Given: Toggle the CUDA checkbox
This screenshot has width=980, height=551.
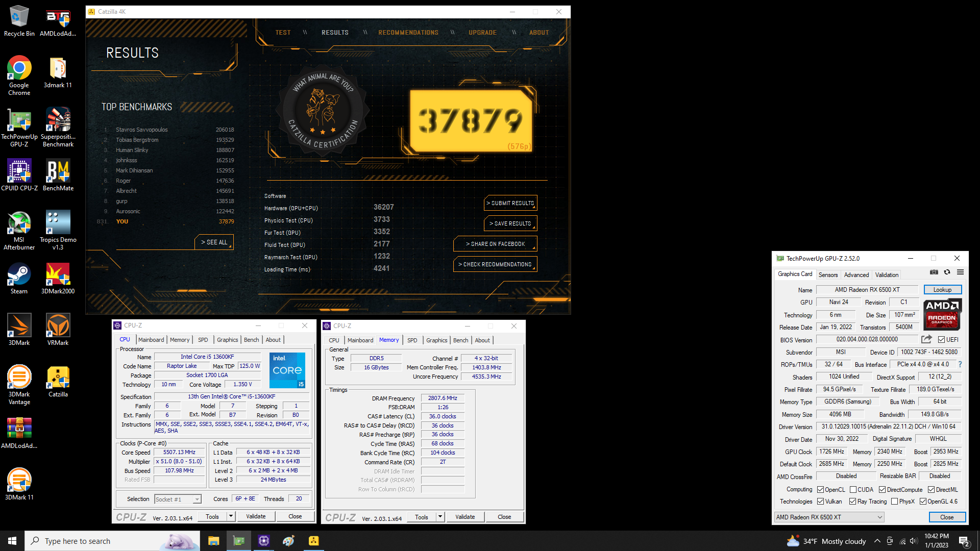Looking at the screenshot, I should [x=853, y=490].
